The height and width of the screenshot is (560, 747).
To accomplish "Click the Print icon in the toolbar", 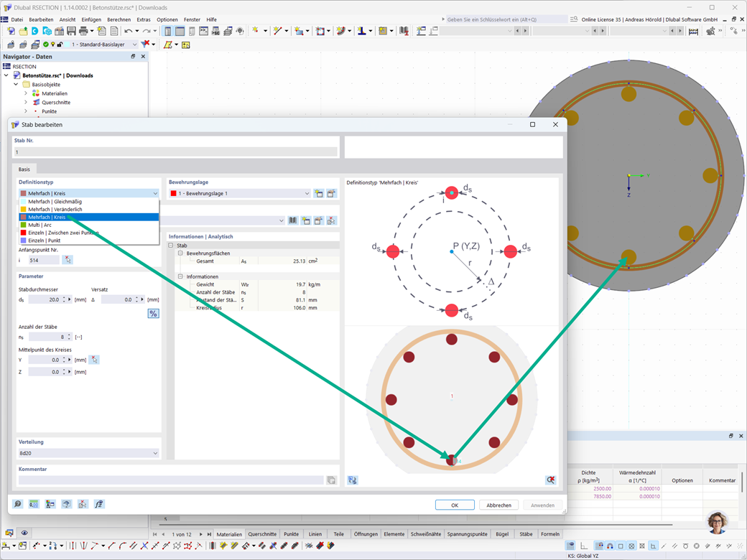I will coord(82,31).
